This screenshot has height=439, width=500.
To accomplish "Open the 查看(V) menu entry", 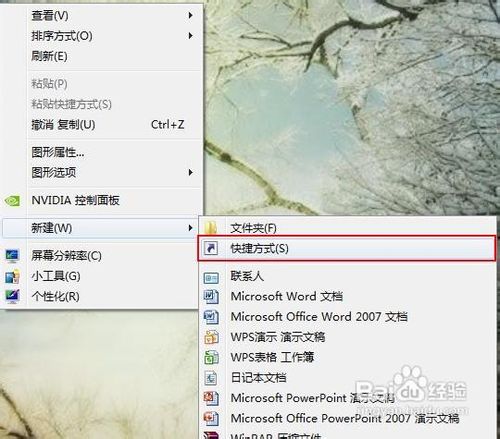I will (101, 15).
